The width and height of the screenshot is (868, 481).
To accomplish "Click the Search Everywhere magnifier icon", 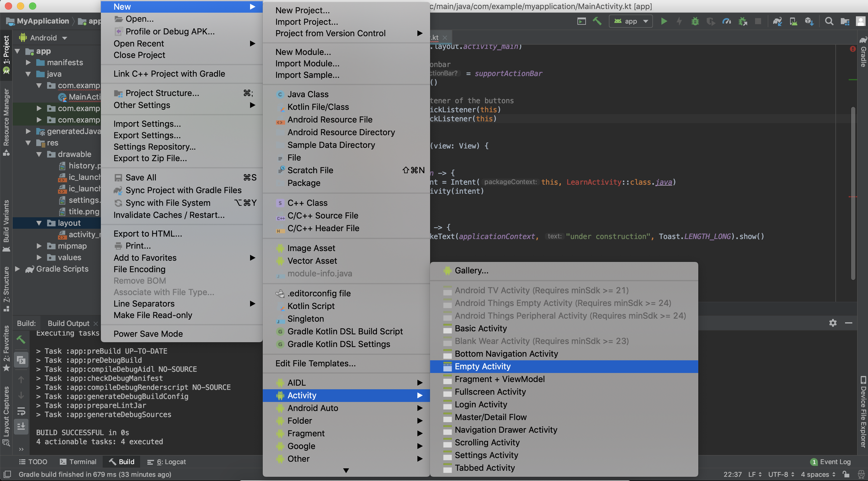I will (829, 21).
